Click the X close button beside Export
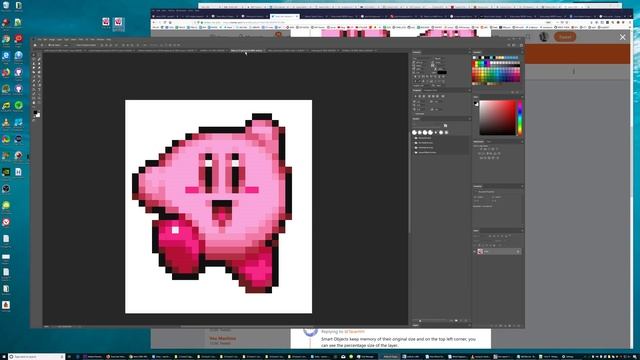640x360 pixels. coord(622,37)
